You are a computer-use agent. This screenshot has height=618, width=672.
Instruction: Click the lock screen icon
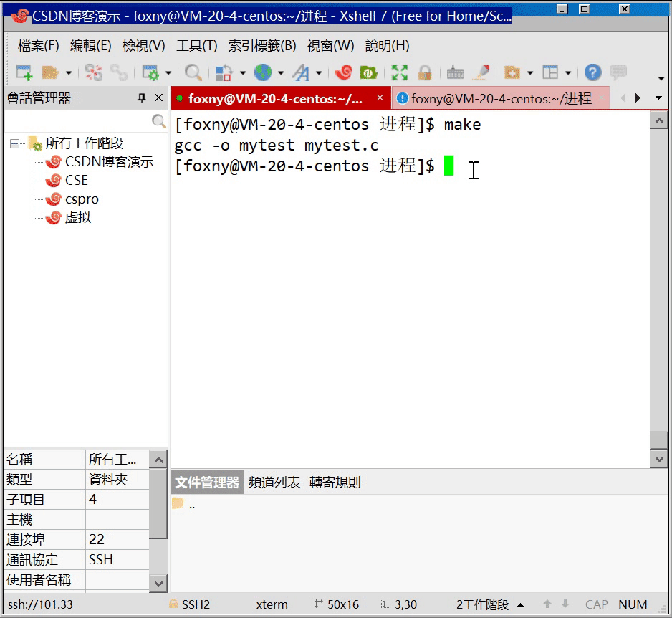(x=425, y=73)
